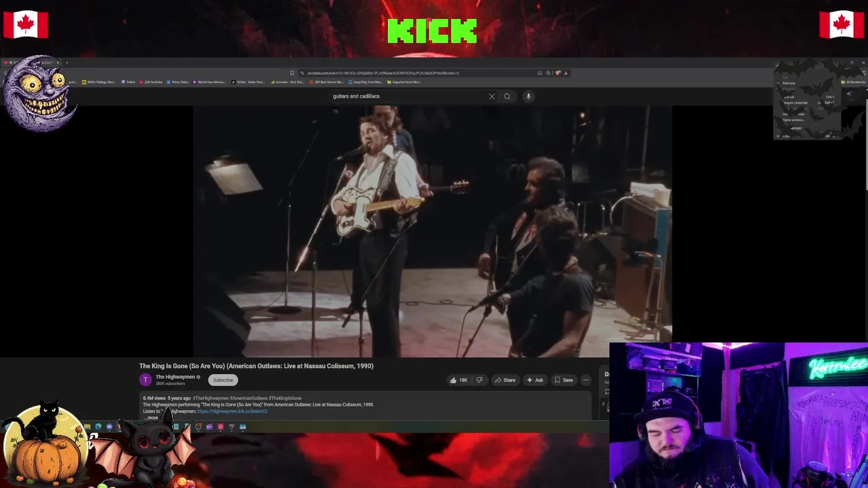Open more actions three-dot menu
Viewport: 868px width, 488px height.
(586, 380)
